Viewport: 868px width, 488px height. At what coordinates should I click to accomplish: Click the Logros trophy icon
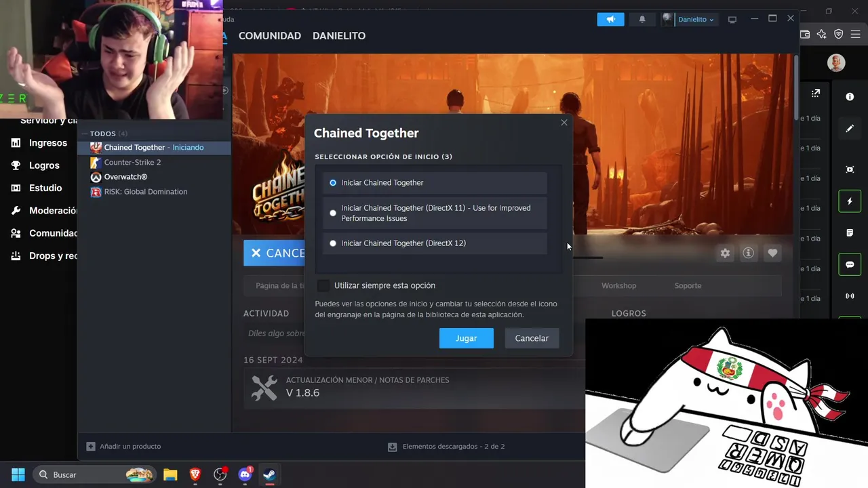(16, 165)
